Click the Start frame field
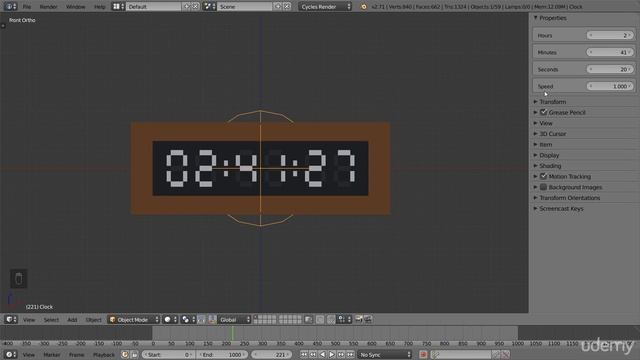This screenshot has height=360, width=640. coord(168,355)
